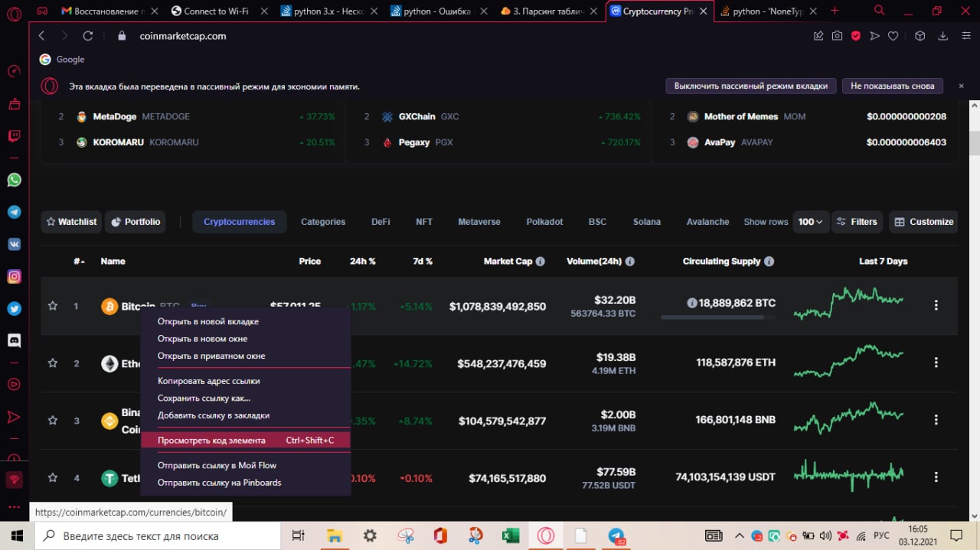Click the Customize button
The width and height of the screenshot is (980, 550).
tap(923, 222)
